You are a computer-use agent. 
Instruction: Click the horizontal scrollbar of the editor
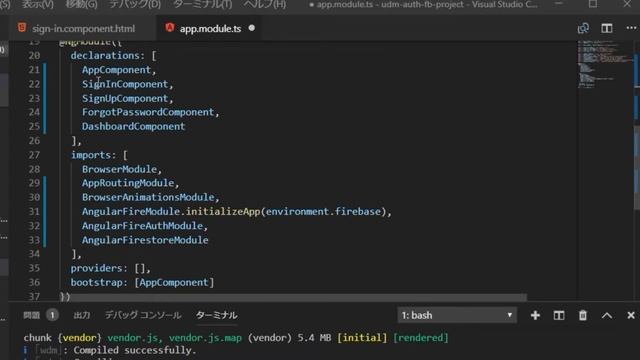[x=294, y=297]
